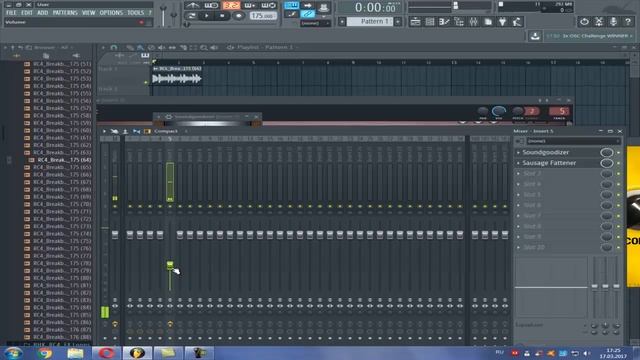Click the Windows Start button
Image resolution: width=640 pixels, height=360 pixels.
13,353
